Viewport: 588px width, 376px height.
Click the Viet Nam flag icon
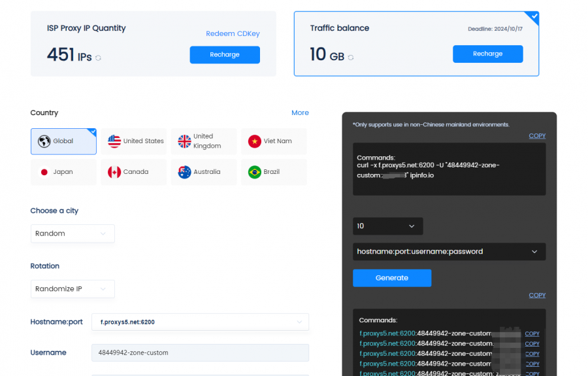tap(255, 141)
